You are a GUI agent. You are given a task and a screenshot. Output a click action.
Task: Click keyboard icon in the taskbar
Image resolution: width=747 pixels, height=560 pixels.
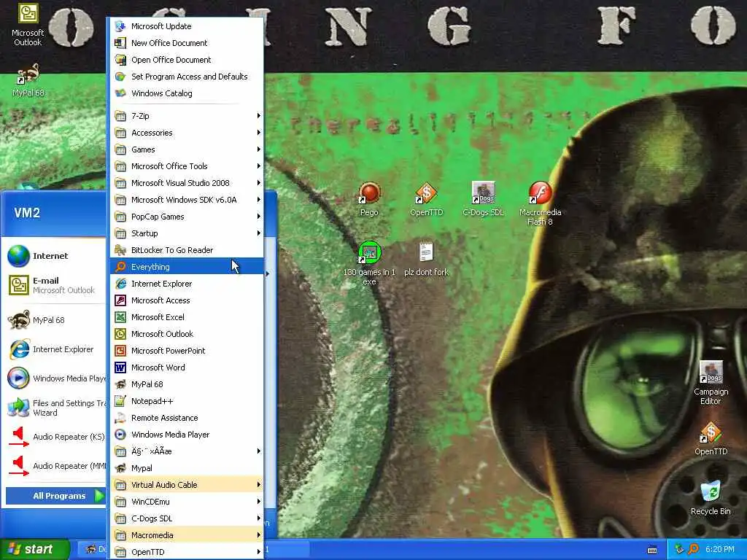click(x=652, y=550)
